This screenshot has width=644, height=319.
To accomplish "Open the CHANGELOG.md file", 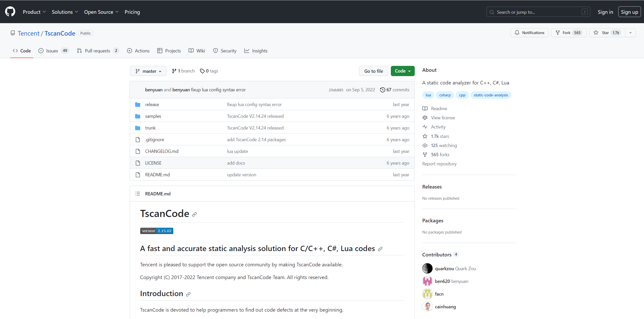I will (162, 151).
